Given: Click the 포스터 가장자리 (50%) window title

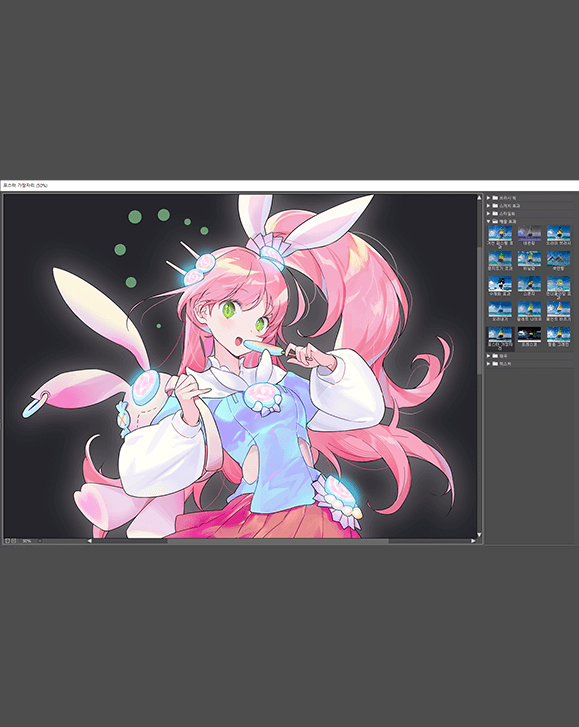Looking at the screenshot, I should click(x=25, y=185).
